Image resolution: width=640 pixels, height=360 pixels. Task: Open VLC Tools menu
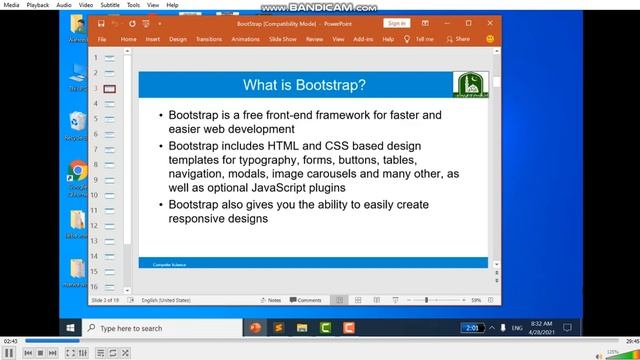click(133, 5)
